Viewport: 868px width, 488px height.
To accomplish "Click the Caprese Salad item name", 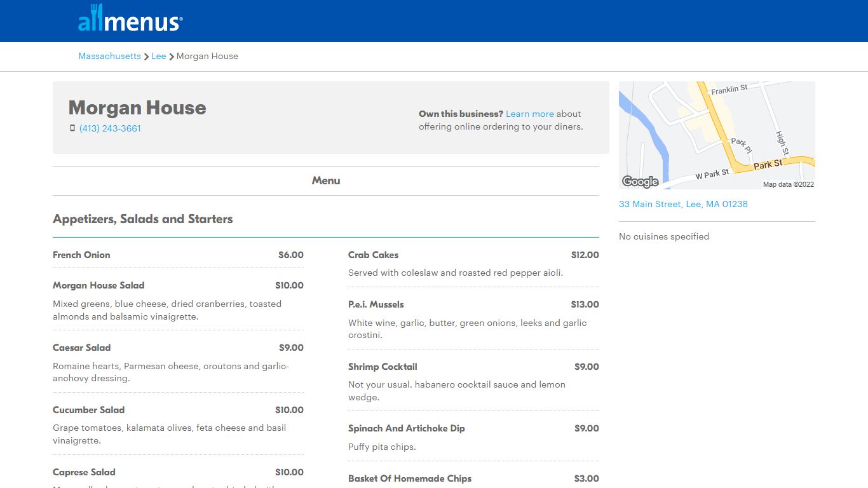I will (x=84, y=472).
